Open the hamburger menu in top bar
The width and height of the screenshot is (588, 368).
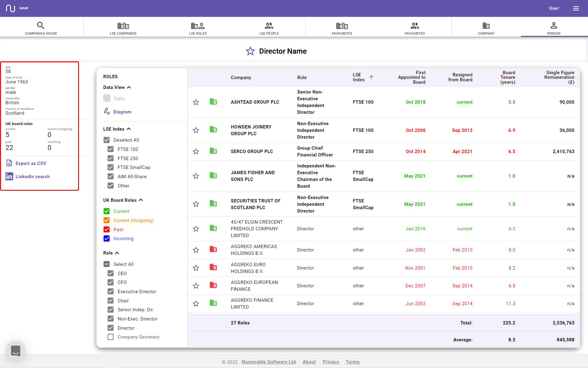pos(576,8)
